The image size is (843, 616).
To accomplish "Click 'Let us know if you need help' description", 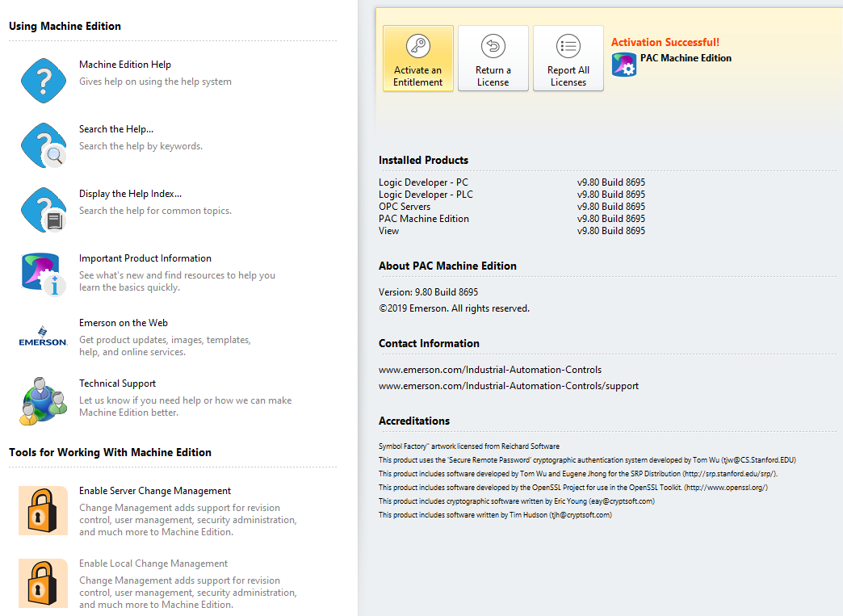I will pyautogui.click(x=186, y=406).
